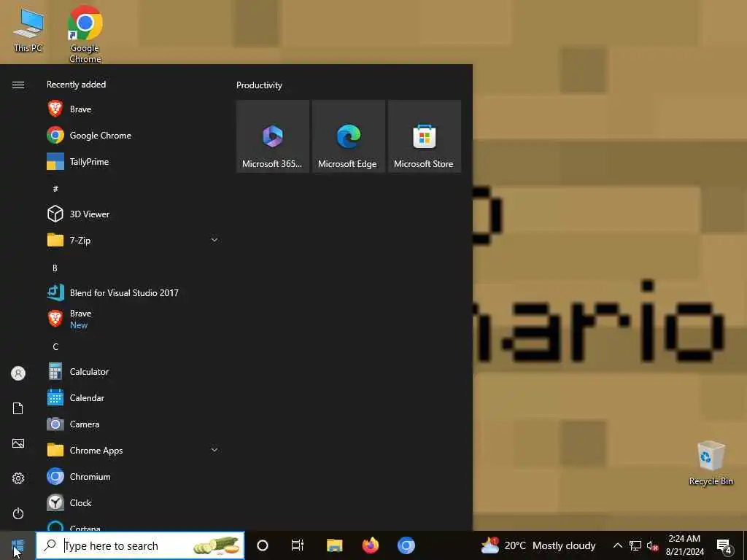Click the muted volume tray icon
This screenshot has height=560, width=747.
pyautogui.click(x=652, y=545)
